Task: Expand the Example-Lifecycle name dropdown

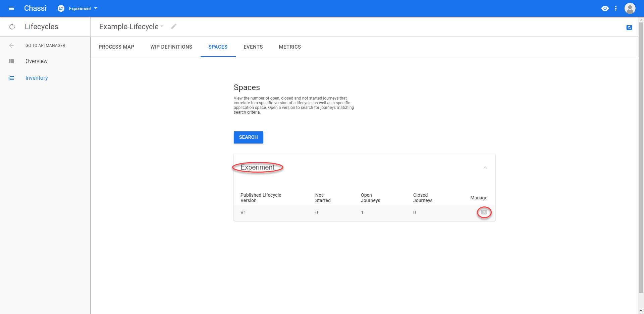Action: click(162, 26)
